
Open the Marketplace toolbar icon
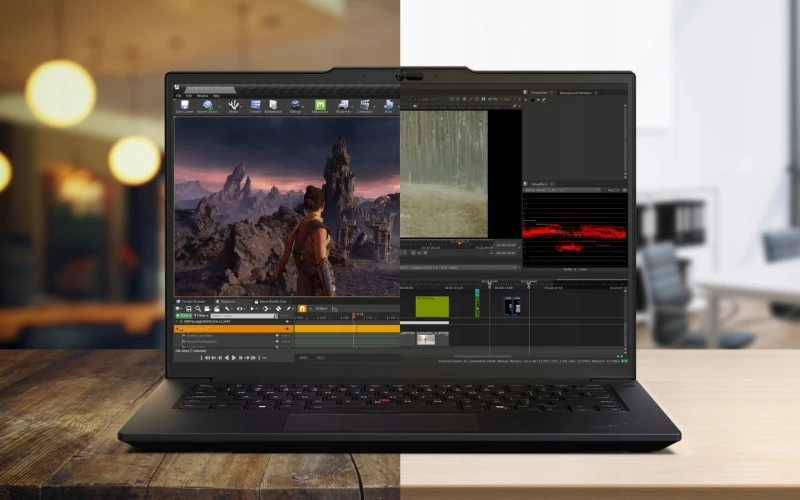pyautogui.click(x=273, y=104)
